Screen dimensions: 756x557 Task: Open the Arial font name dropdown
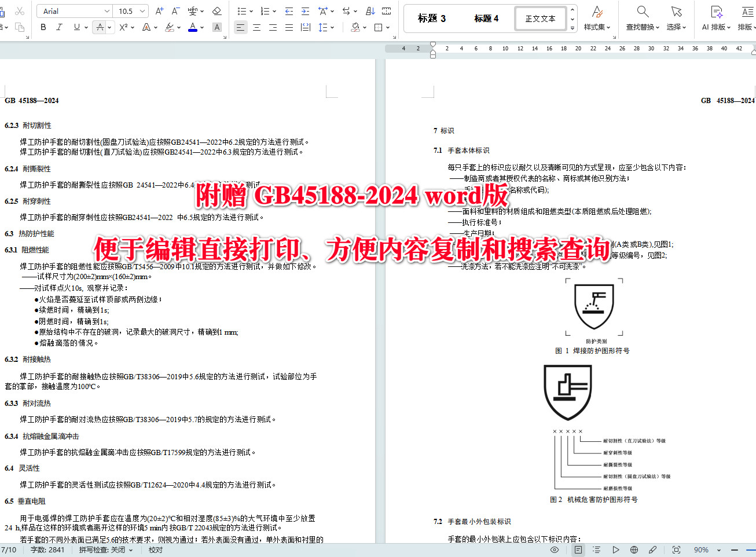74,10
